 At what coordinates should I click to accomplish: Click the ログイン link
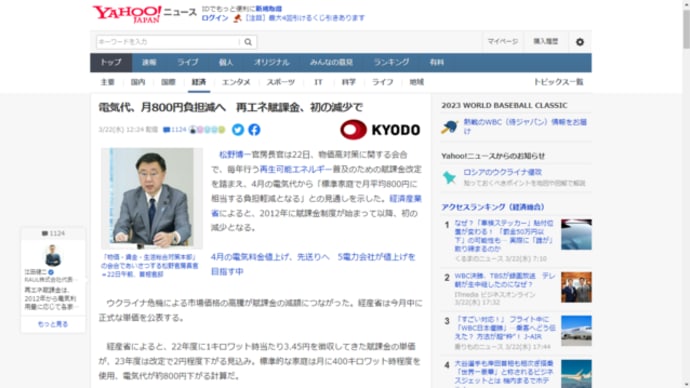(x=215, y=18)
